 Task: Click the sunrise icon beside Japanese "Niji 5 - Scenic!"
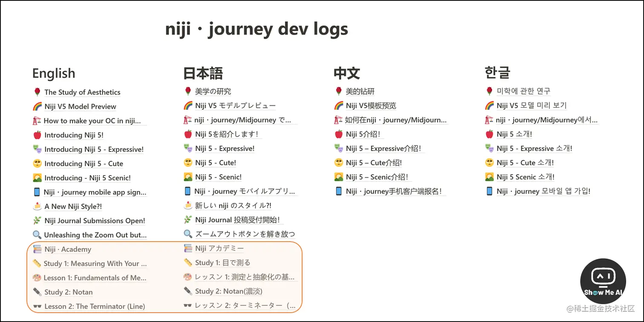[x=188, y=177]
